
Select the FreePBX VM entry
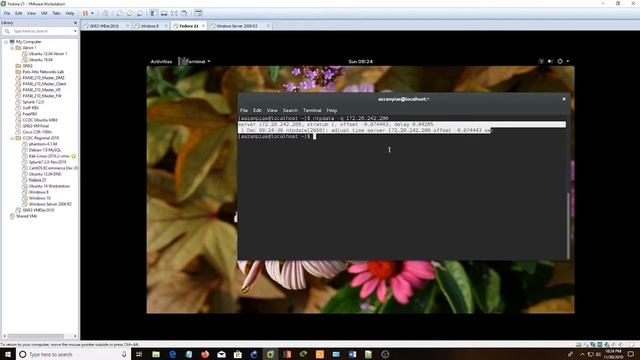tap(30, 114)
